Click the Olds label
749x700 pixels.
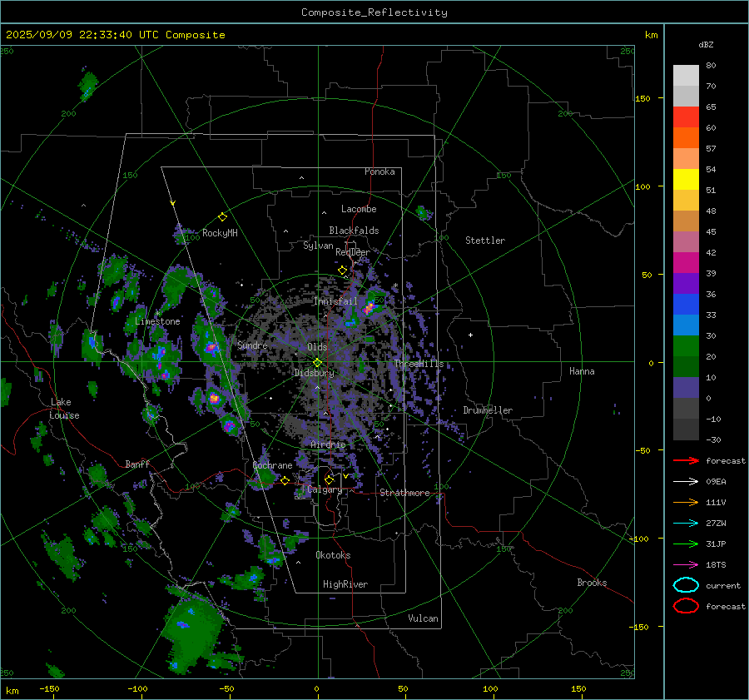(x=317, y=347)
